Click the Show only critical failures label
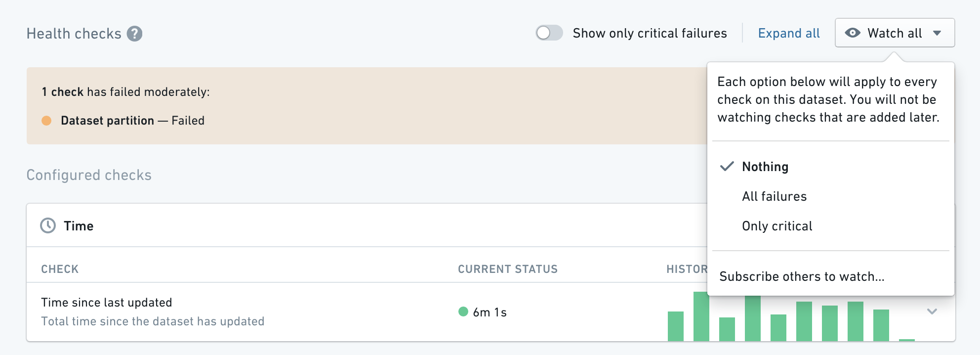This screenshot has height=355, width=980. click(650, 33)
